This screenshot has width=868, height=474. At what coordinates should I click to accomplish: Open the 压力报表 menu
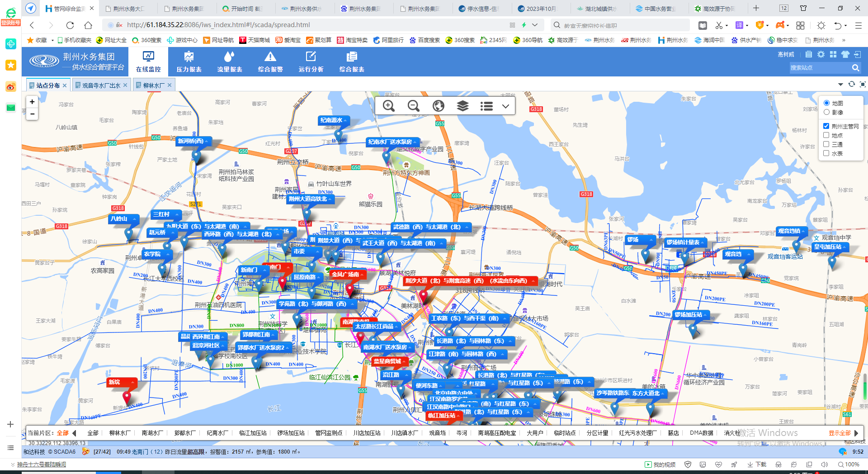click(189, 61)
